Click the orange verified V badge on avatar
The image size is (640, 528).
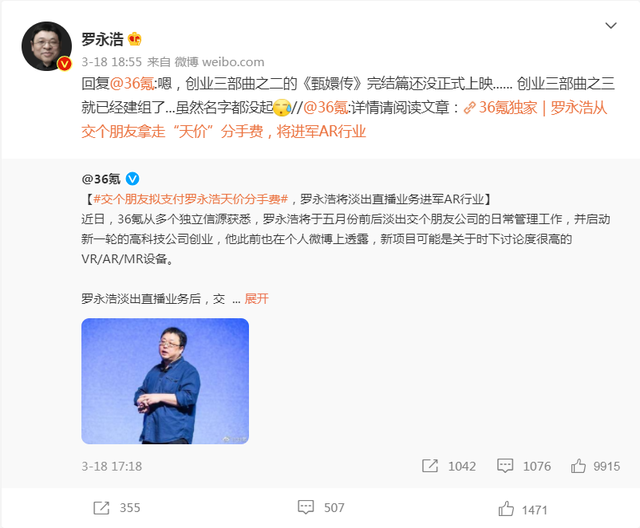coord(64,64)
